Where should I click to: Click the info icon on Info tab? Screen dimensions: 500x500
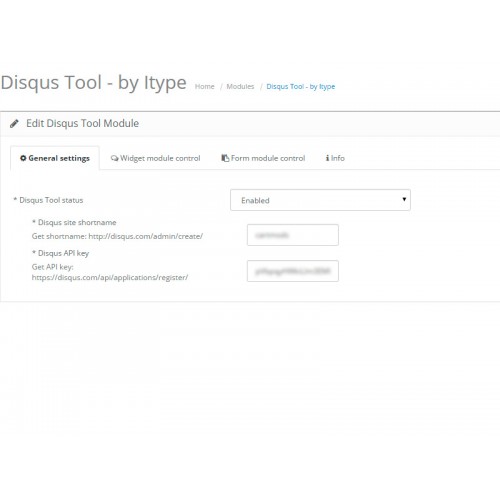327,158
